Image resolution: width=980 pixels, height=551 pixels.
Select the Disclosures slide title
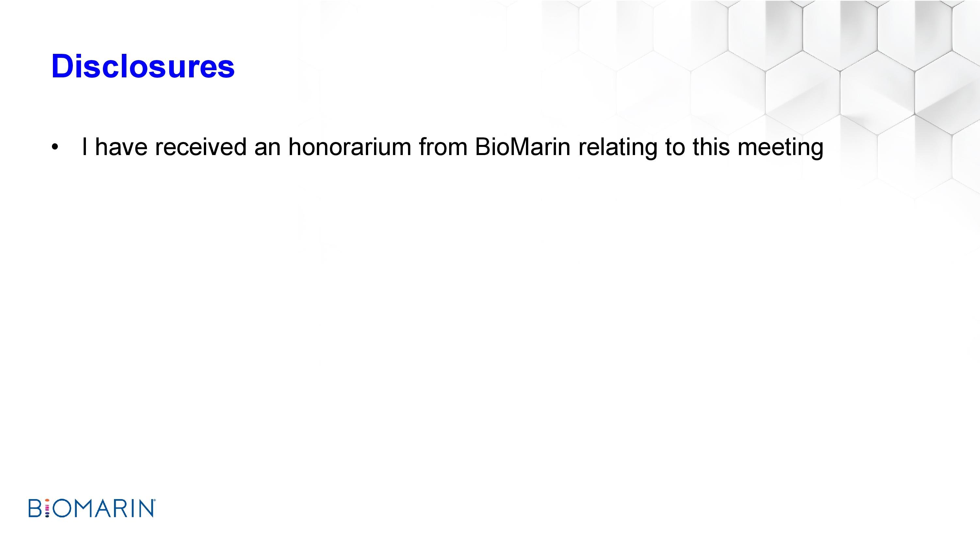point(143,67)
